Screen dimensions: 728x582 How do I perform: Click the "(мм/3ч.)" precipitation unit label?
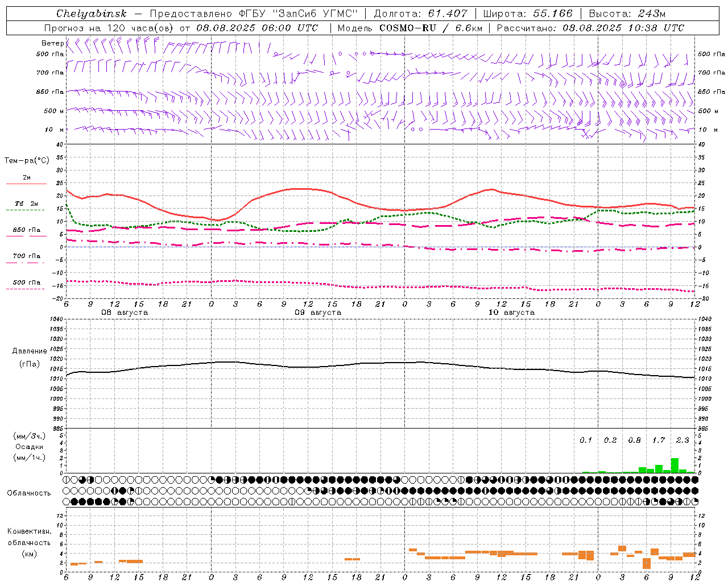pyautogui.click(x=30, y=436)
